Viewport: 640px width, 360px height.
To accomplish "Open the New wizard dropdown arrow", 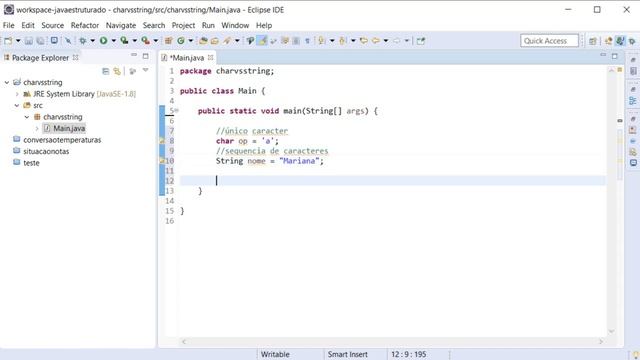I will pyautogui.click(x=18, y=41).
